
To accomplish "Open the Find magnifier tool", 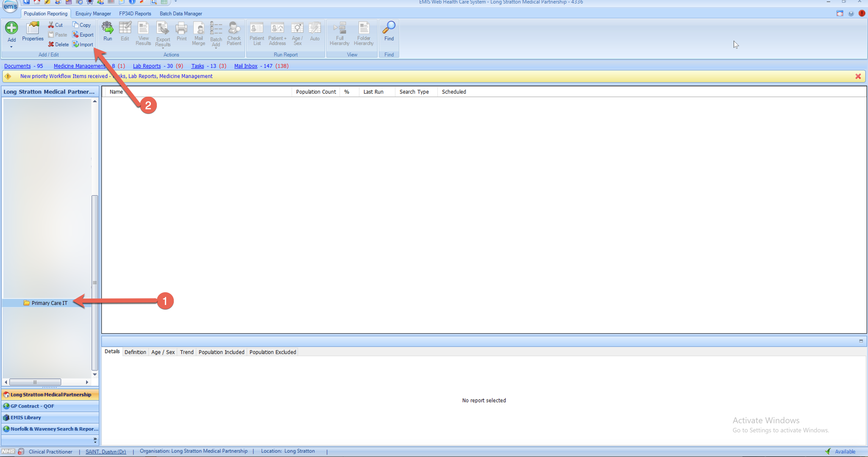I will pos(389,32).
